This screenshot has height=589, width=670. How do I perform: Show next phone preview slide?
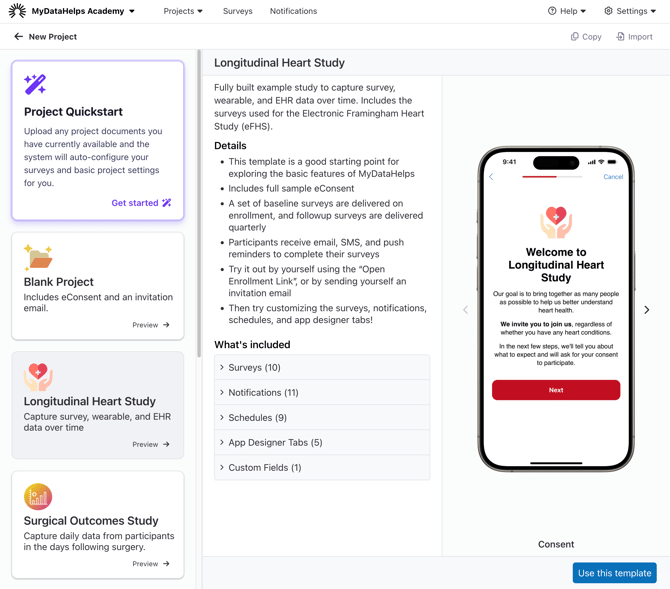tap(646, 310)
